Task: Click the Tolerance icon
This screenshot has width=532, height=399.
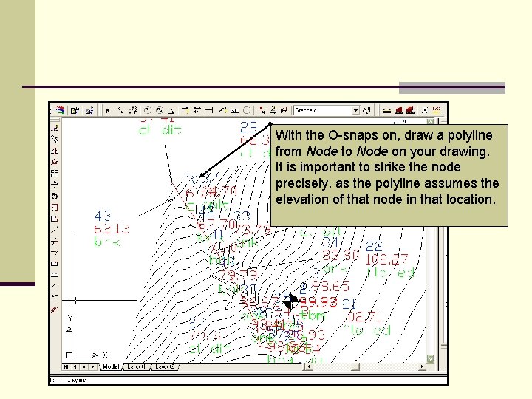Action: pyautogui.click(x=235, y=110)
